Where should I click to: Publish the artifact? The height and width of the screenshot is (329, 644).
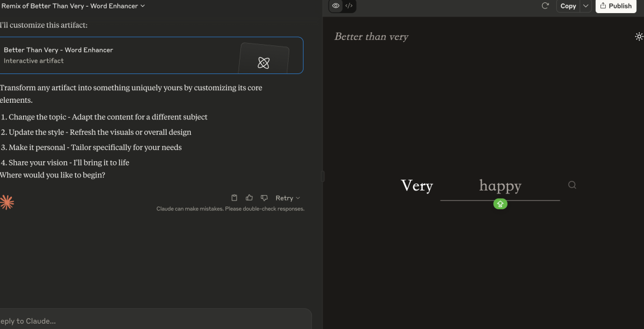click(615, 6)
